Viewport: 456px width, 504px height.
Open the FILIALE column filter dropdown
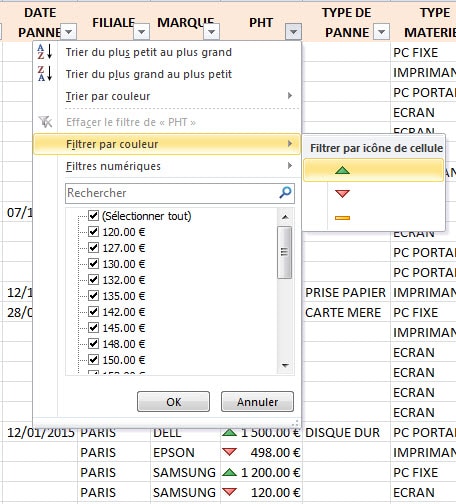tap(142, 32)
